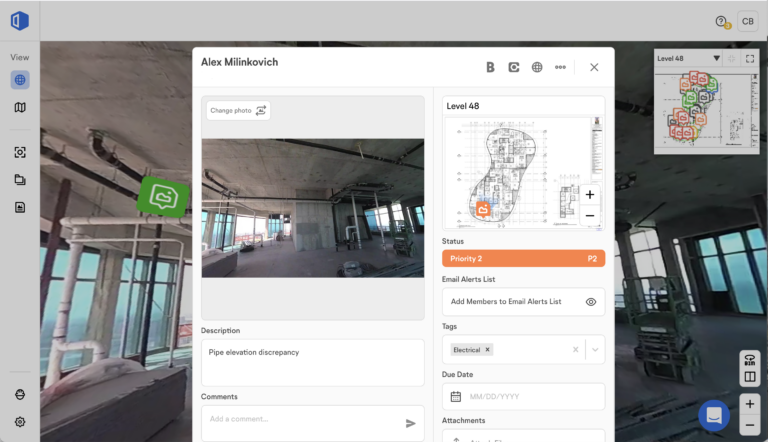Click the Procore 'C' integration icon
The image size is (768, 442).
[513, 67]
